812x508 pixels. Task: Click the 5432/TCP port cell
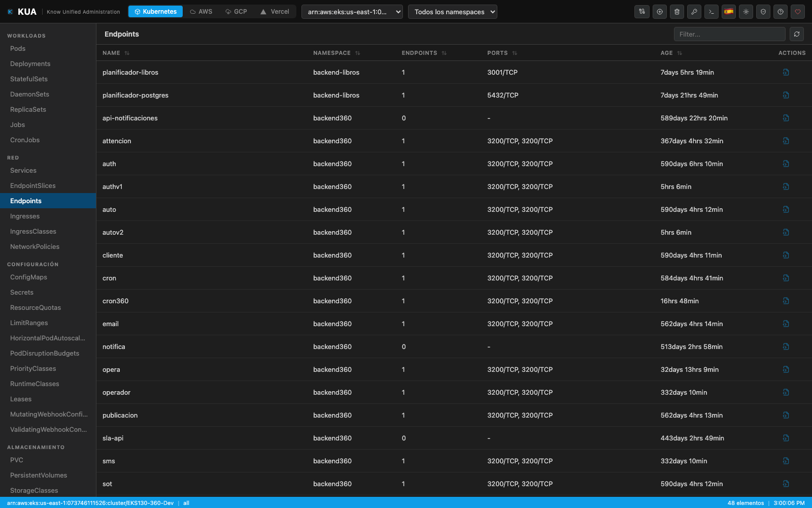pyautogui.click(x=503, y=95)
